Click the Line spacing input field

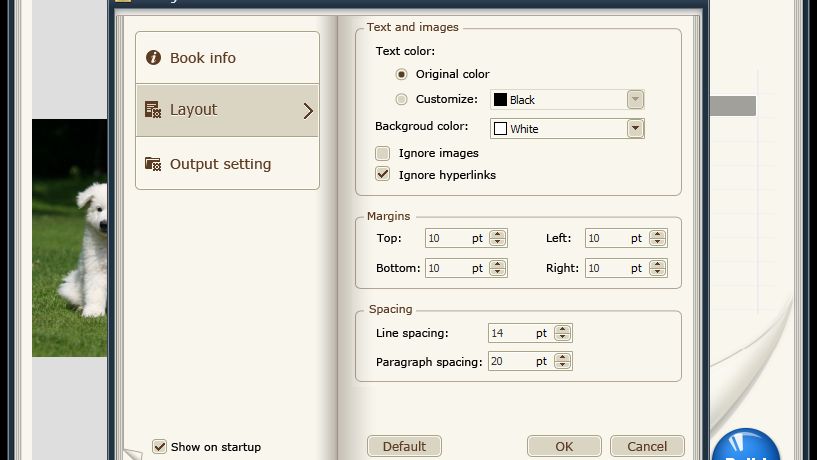pos(521,333)
